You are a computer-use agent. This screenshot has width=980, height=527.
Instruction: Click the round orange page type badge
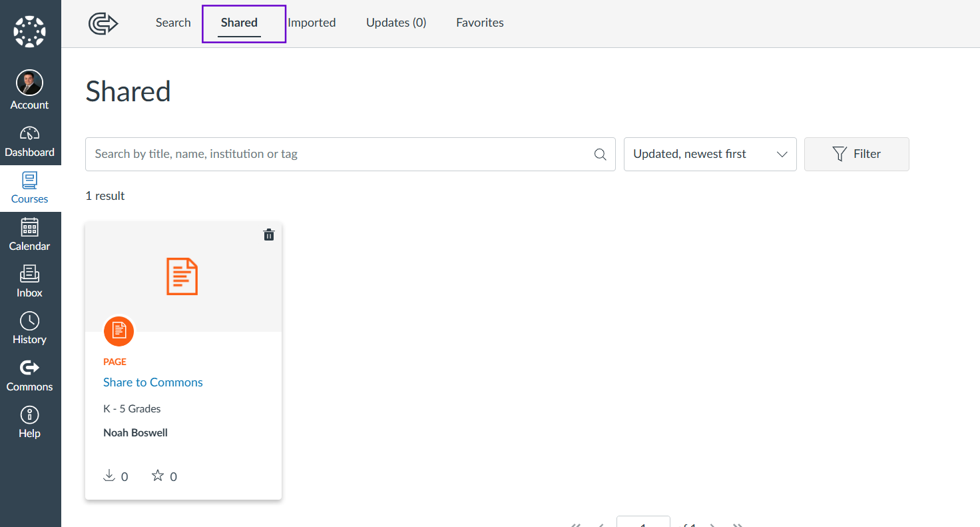(x=119, y=330)
